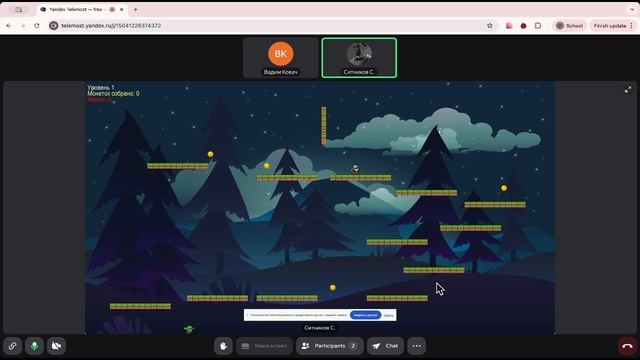The image size is (640, 360).
Task: Click the dismiss link in shared popup
Action: (389, 315)
